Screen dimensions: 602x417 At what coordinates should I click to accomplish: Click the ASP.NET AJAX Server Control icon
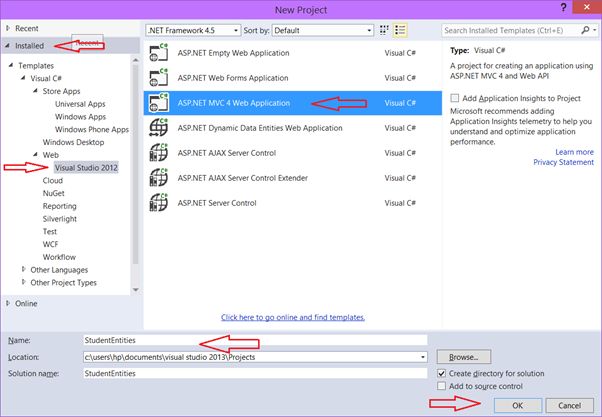[x=159, y=152]
